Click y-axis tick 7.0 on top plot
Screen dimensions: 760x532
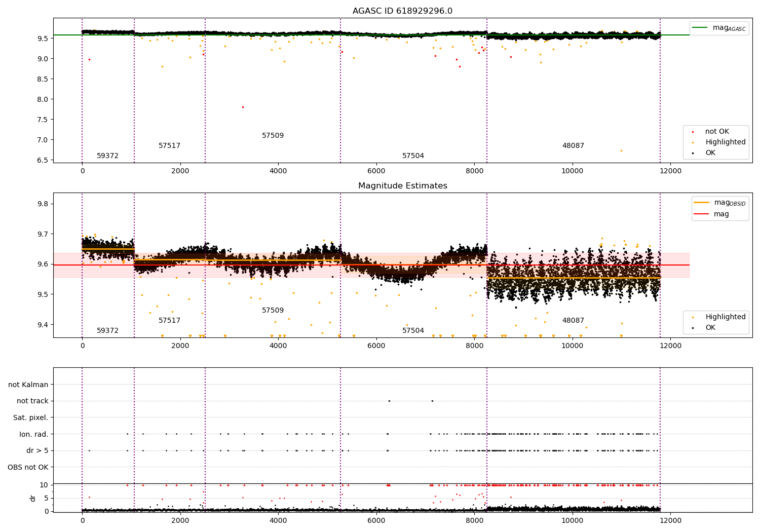tap(43, 140)
